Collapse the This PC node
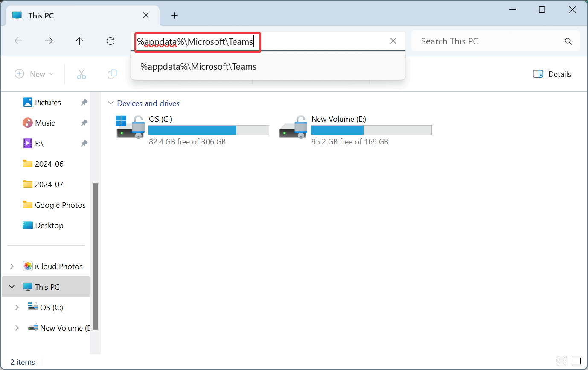588x370 pixels. [x=12, y=287]
